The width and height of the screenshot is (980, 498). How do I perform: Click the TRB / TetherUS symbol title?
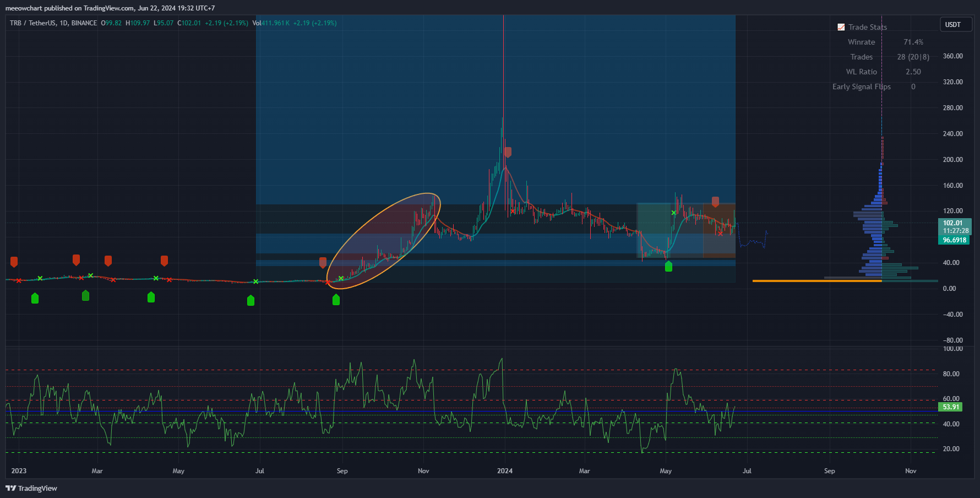(x=53, y=23)
